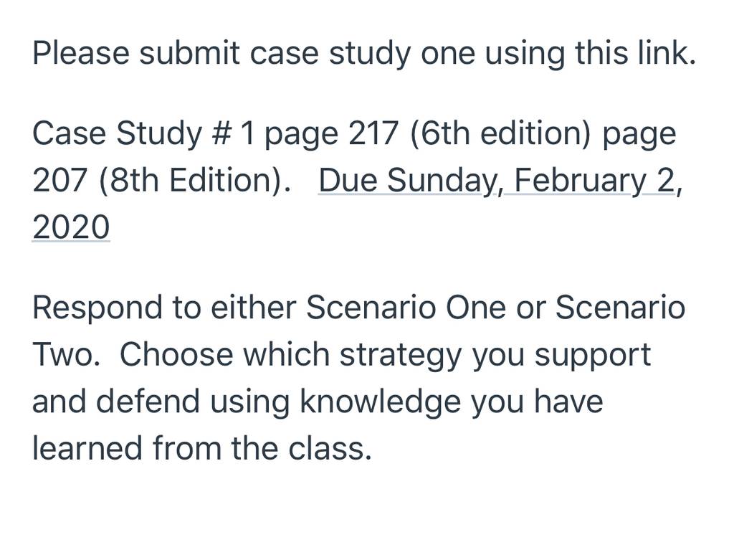
Task: Click the word 'Please' at the top
Action: coord(80,53)
